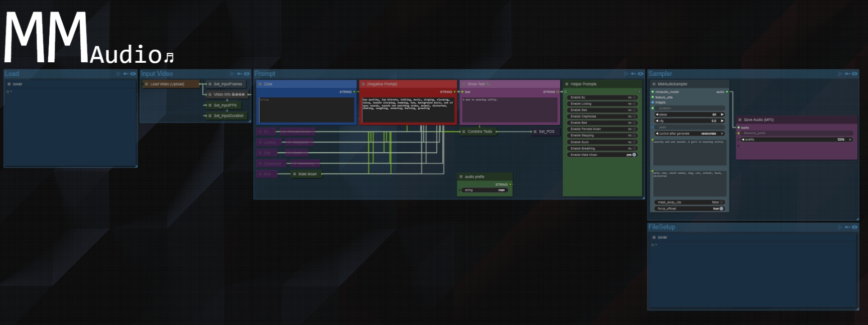868x325 pixels.
Task: Toggle the Sampler group eye icon
Action: (x=854, y=74)
